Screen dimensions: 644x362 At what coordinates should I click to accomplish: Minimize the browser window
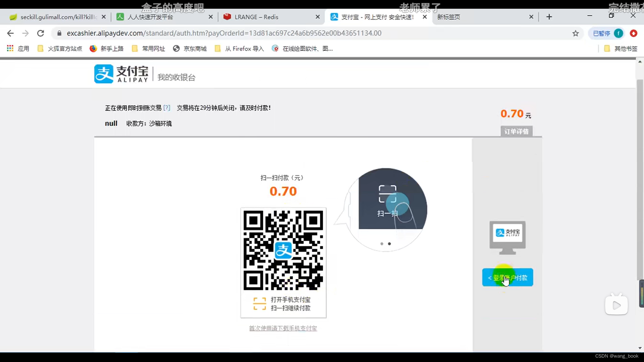click(590, 16)
